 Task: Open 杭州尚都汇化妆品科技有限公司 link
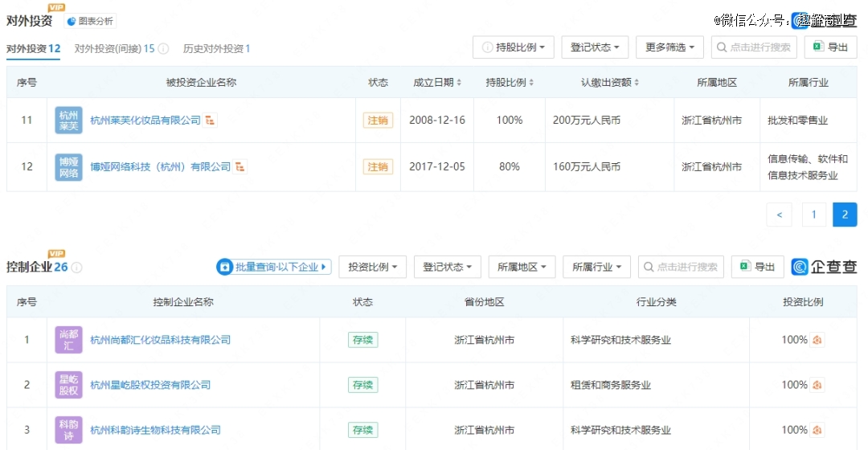(160, 340)
